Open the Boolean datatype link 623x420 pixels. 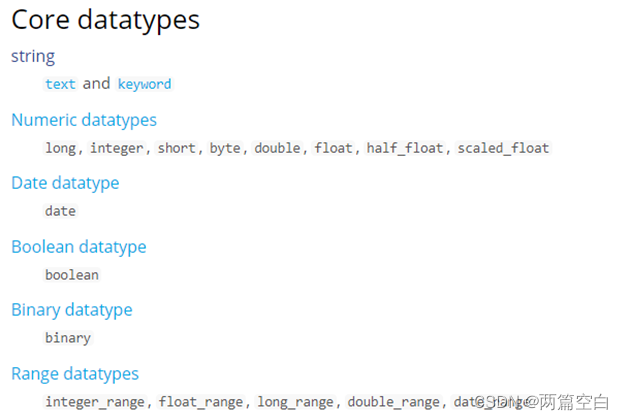[79, 247]
